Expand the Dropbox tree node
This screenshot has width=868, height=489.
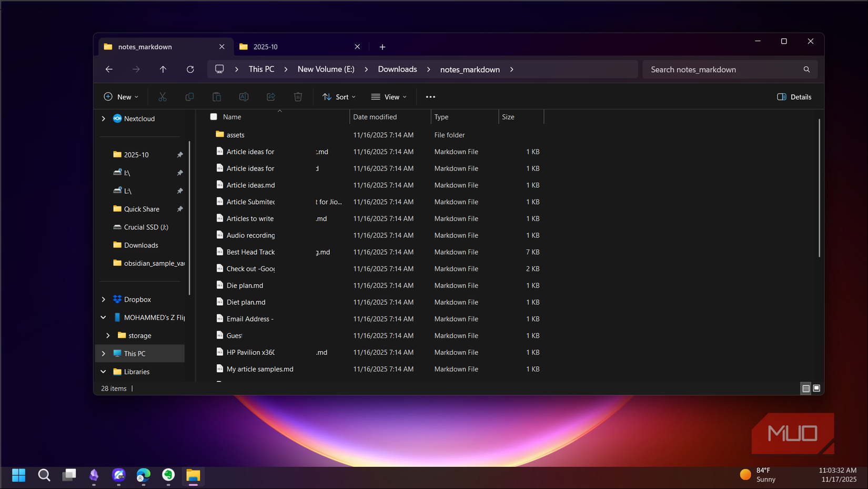[x=104, y=300]
